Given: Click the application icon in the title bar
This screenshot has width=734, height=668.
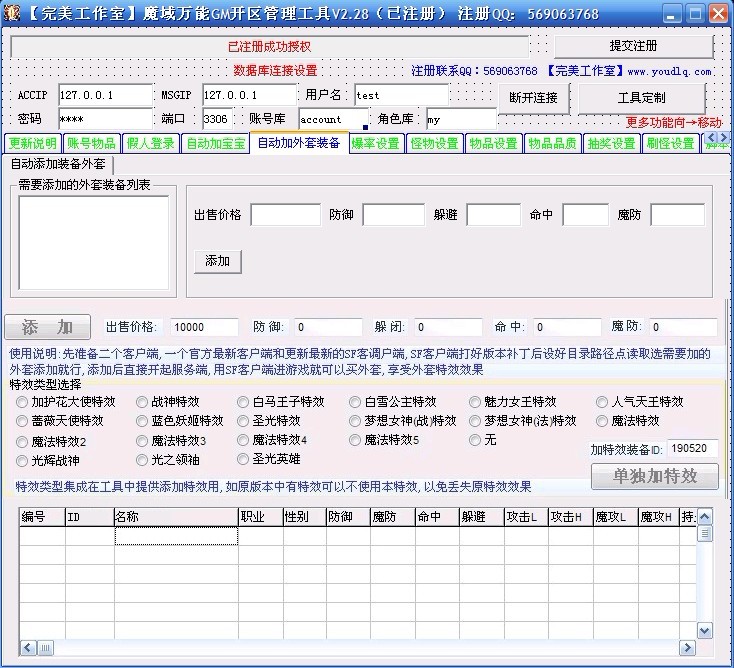Looking at the screenshot, I should 11,14.
